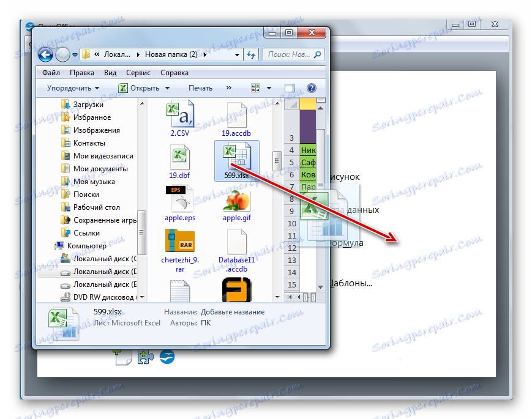Click the Печать toolbar button
532x419 pixels.
pos(201,88)
